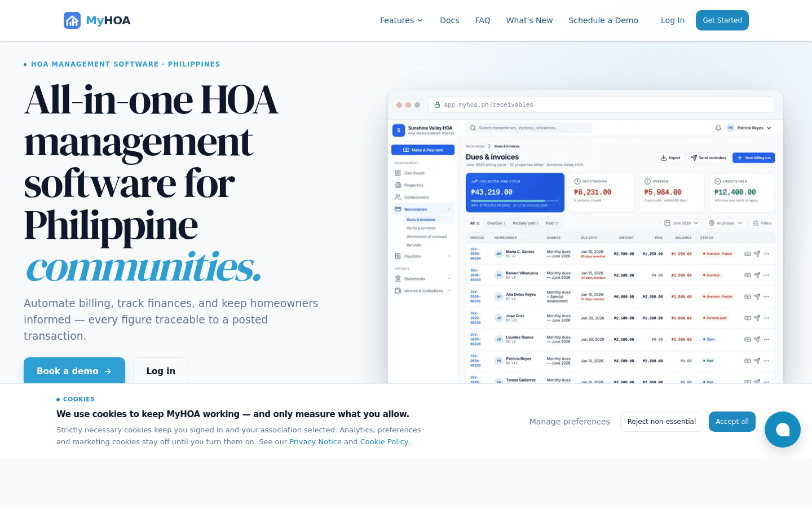Click the Homeowners people icon in sidebar
812x508 pixels.
[x=398, y=197]
